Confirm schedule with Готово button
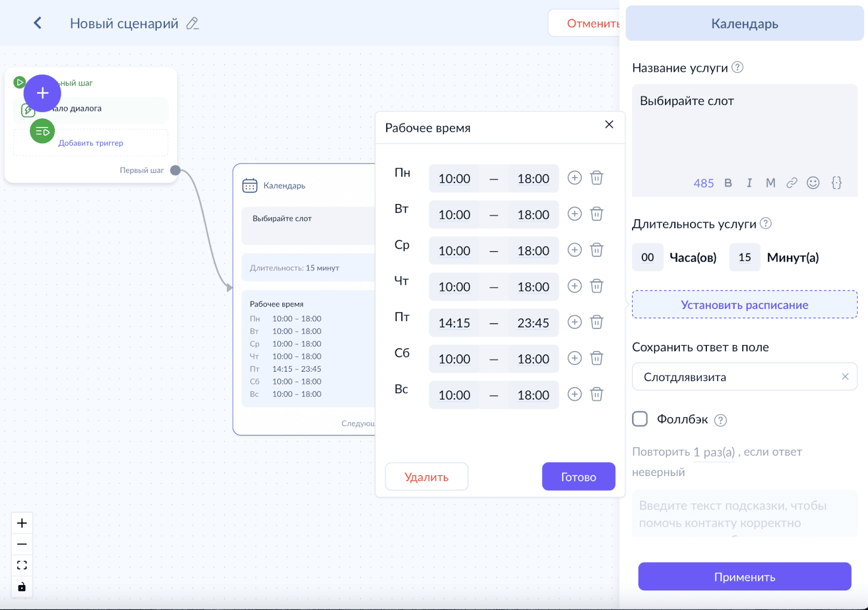This screenshot has width=868, height=610. (578, 476)
